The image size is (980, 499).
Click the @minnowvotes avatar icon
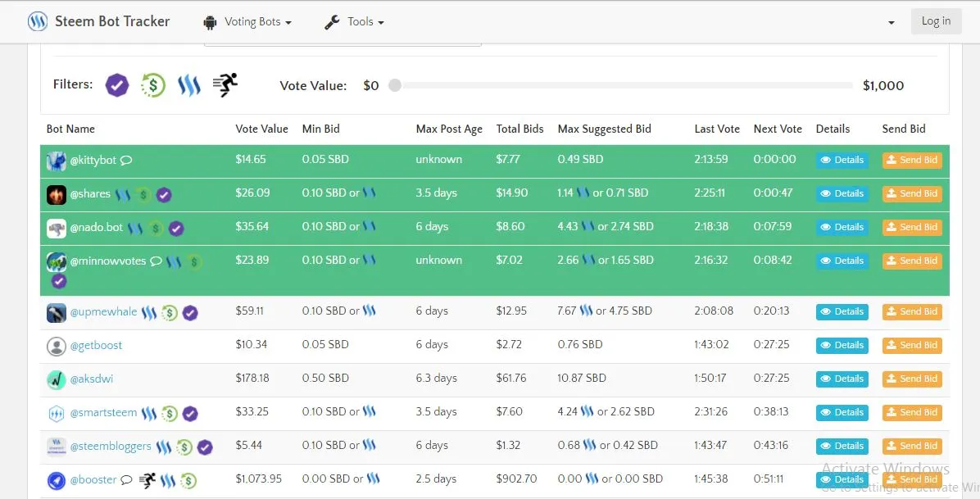pos(57,262)
